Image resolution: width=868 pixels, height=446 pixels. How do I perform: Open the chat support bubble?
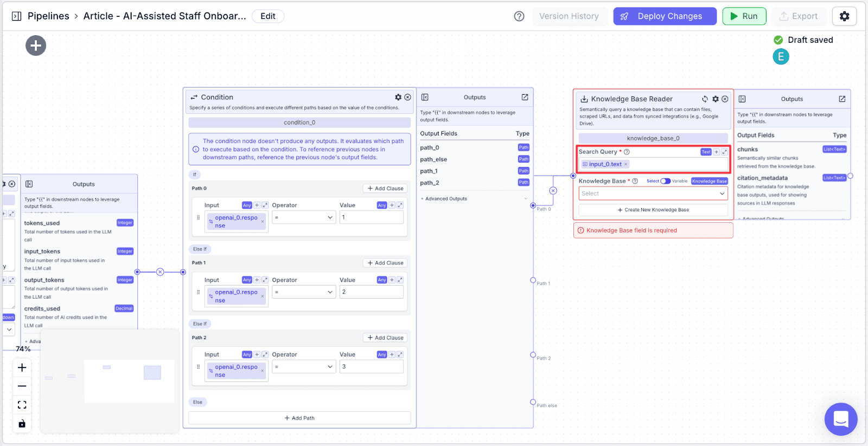point(841,419)
